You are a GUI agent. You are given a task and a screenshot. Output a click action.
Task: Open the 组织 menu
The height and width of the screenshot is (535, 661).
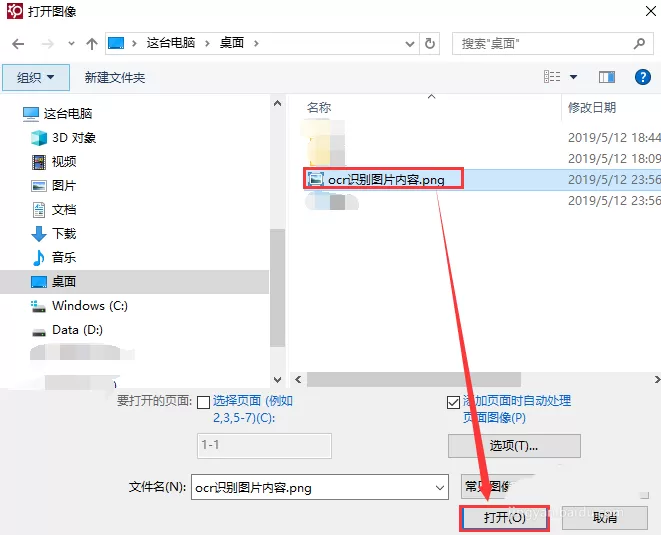click(36, 78)
